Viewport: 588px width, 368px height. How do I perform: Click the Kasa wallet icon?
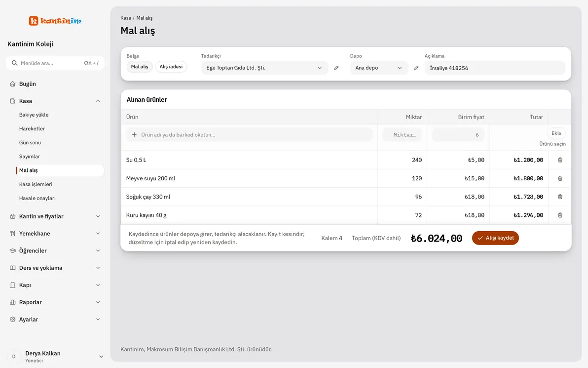pos(13,101)
